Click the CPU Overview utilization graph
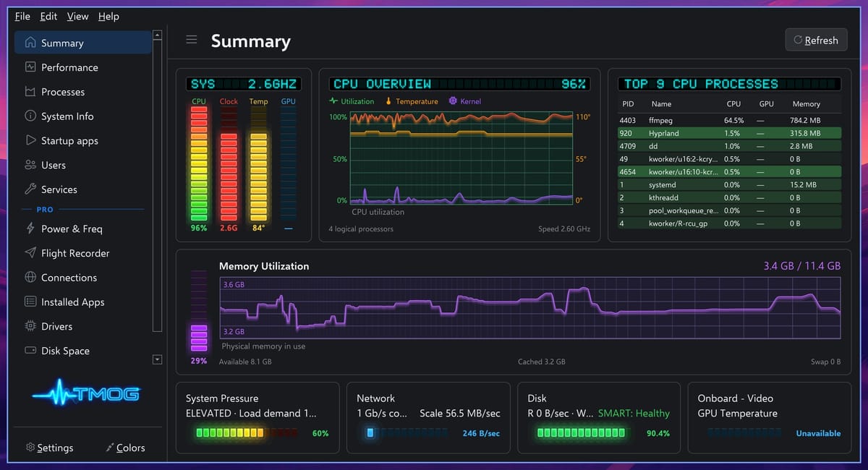The height and width of the screenshot is (470, 868). point(460,158)
